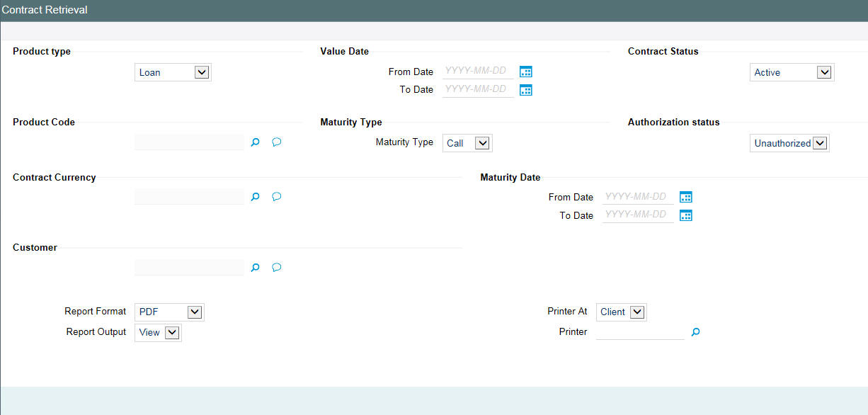Open the Maturity Type Call dropdown
Screen dimensions: 868x415
coord(467,143)
